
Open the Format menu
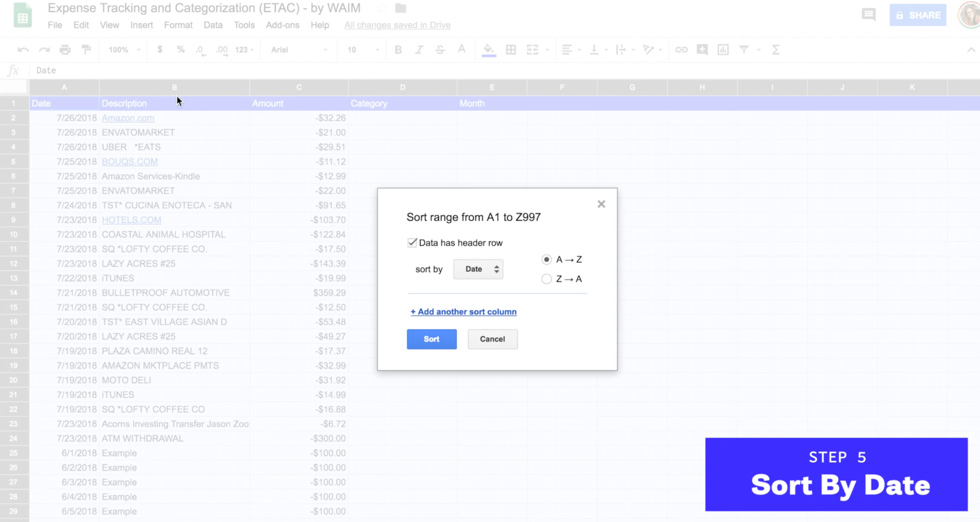coord(178,25)
